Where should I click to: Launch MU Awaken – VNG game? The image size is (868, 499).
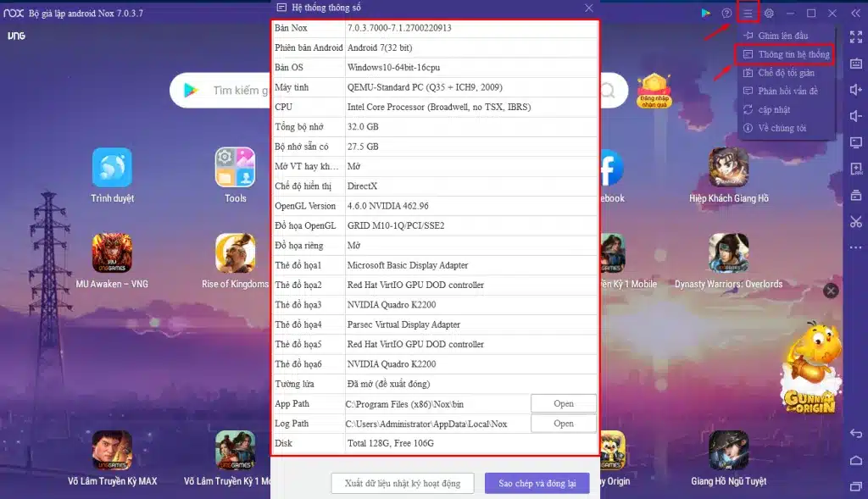113,253
